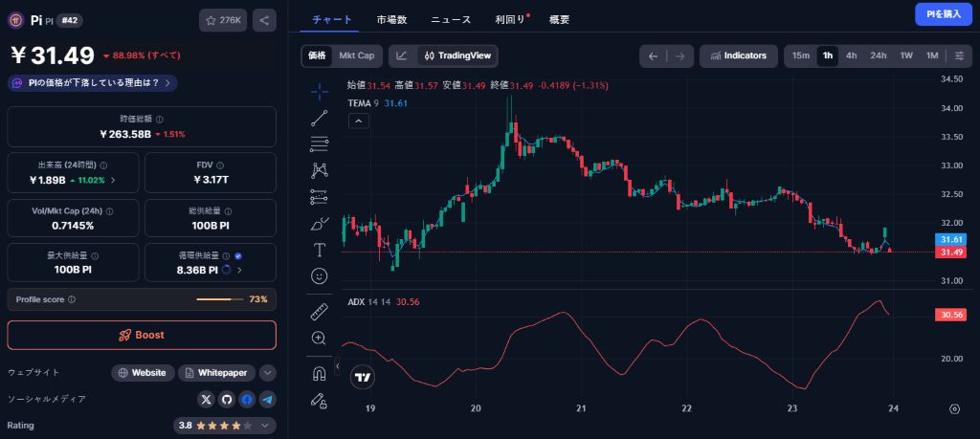Open PIの価格が下落している理由は？ prompt
The image size is (980, 439).
[93, 83]
